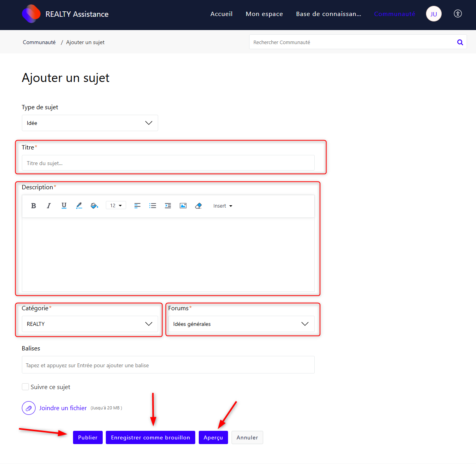The width and height of the screenshot is (476, 464).
Task: Open the Catégorie dropdown showing REALTY
Action: coord(90,324)
